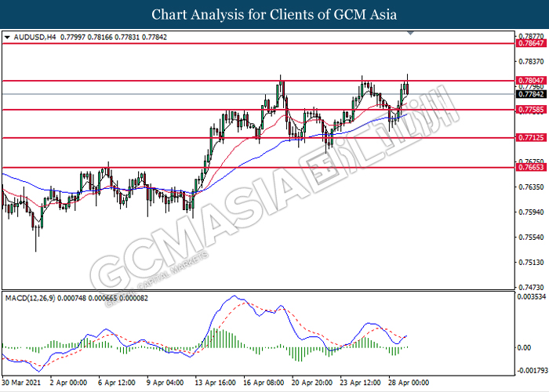Click the 0.77585 support level label
Viewport: 549px width, 392px height.
click(x=531, y=110)
